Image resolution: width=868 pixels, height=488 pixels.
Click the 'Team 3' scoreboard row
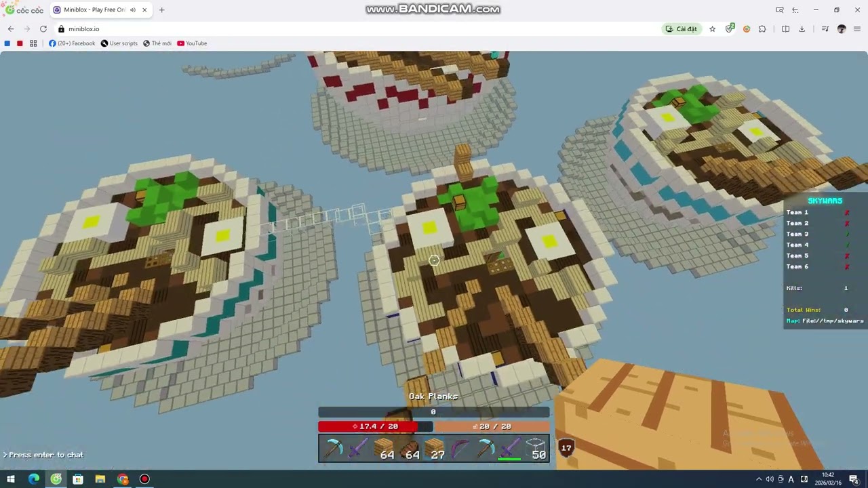818,234
